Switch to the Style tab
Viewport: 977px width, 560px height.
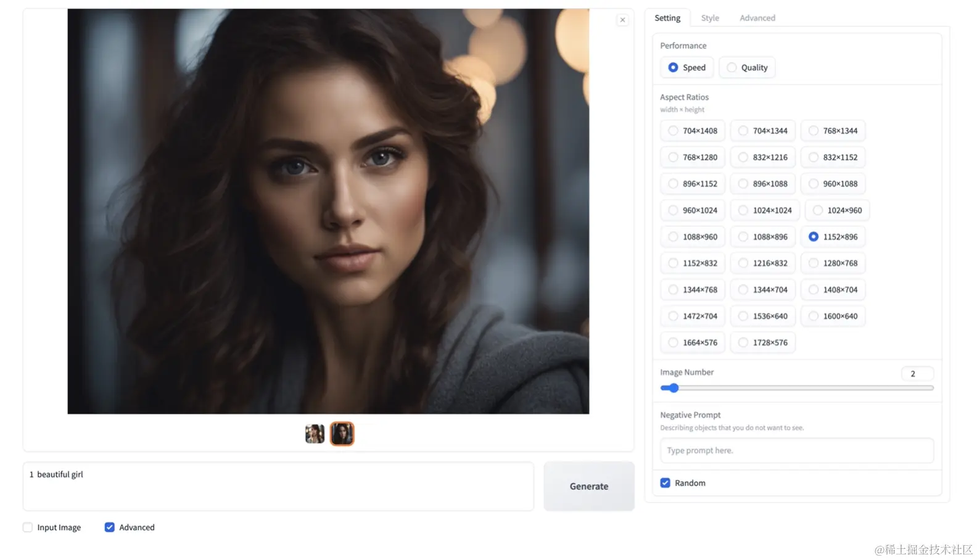(x=709, y=18)
